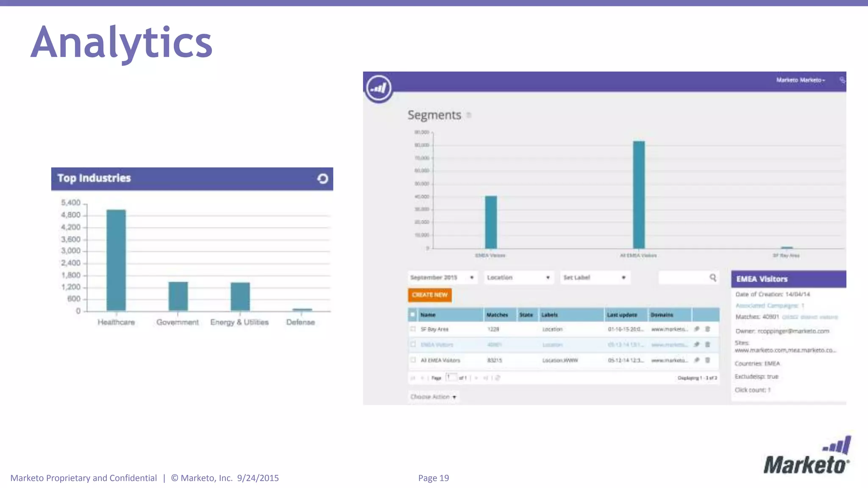This screenshot has height=488, width=868.
Task: Open the Marketo Marketo user menu
Action: pyautogui.click(x=801, y=80)
